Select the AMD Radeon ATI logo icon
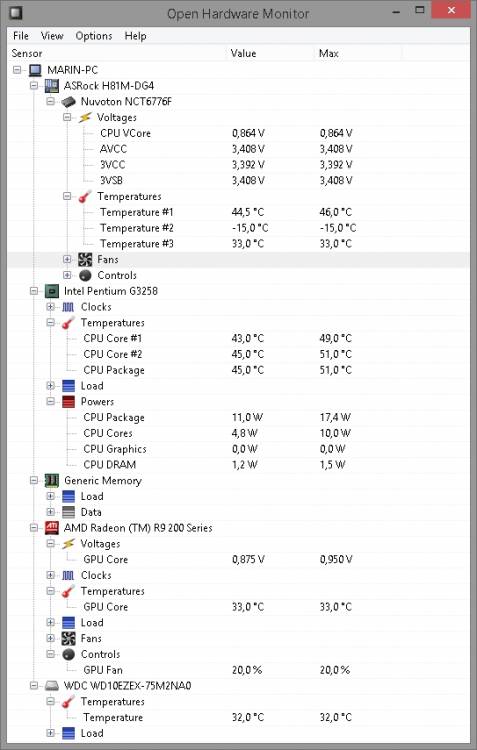The height and width of the screenshot is (750, 477). 52,528
